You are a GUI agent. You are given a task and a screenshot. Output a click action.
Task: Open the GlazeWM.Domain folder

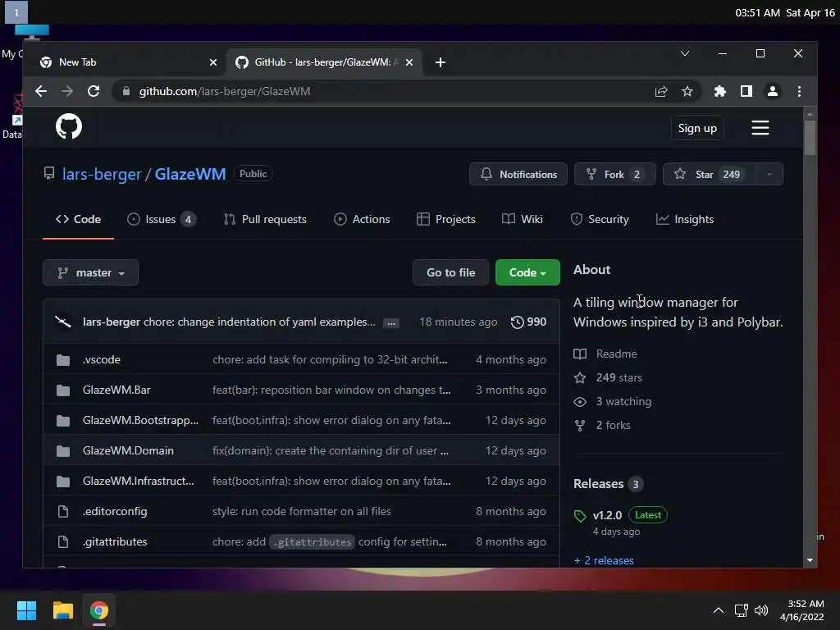[128, 451]
